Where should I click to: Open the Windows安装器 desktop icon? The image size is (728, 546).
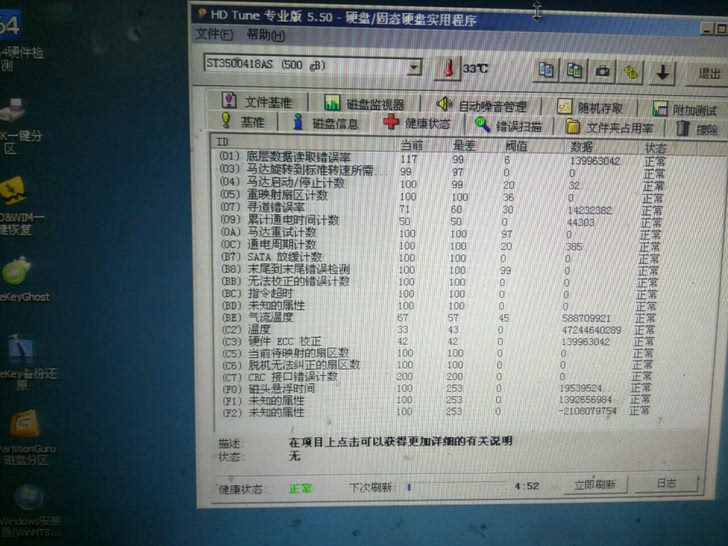pyautogui.click(x=29, y=511)
